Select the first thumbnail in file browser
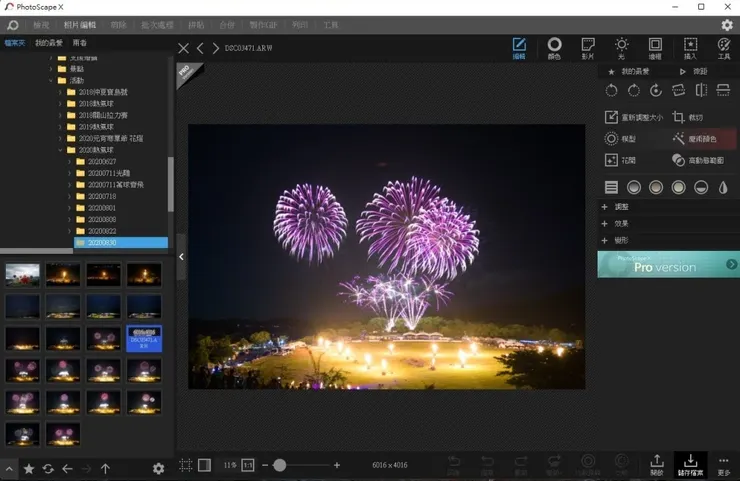Image resolution: width=740 pixels, height=481 pixels. (x=23, y=275)
